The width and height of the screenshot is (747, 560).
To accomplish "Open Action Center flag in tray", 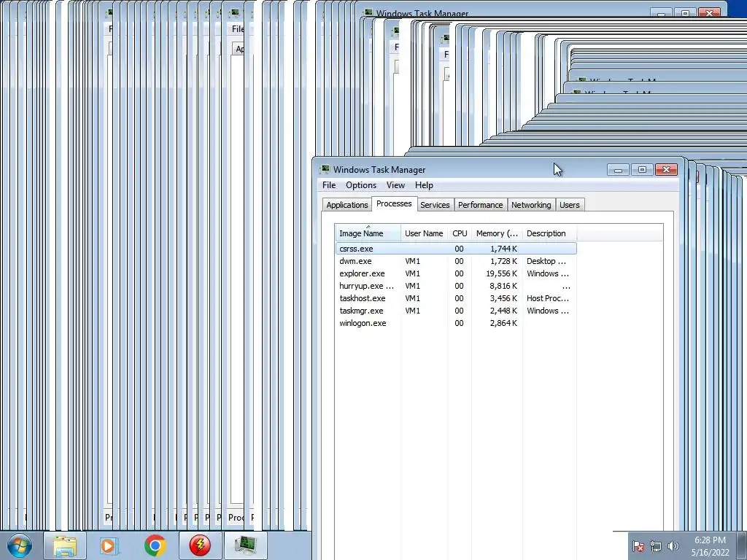I will click(638, 546).
